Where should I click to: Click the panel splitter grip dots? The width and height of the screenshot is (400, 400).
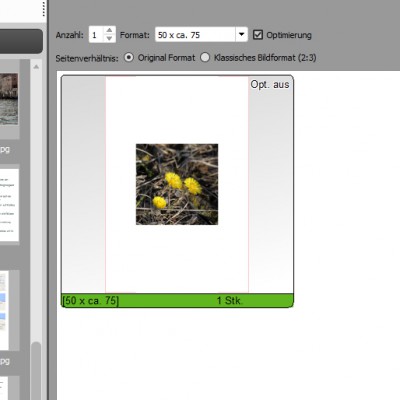[x=44, y=8]
